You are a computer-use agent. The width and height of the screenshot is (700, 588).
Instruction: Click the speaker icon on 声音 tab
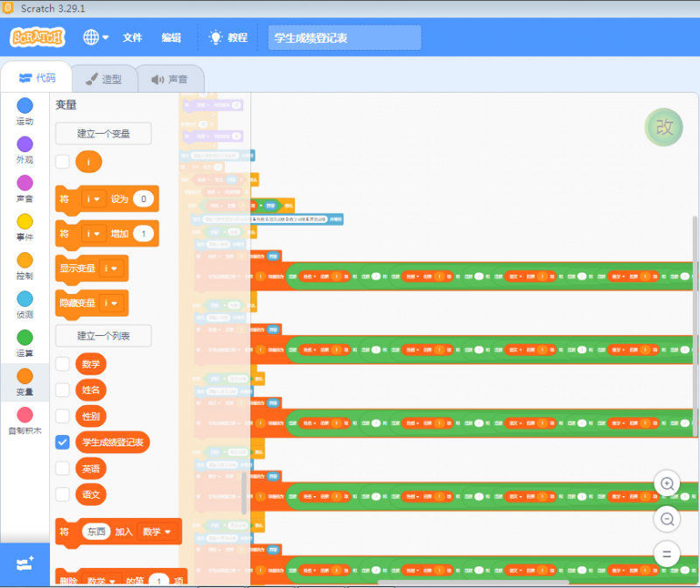tap(157, 80)
